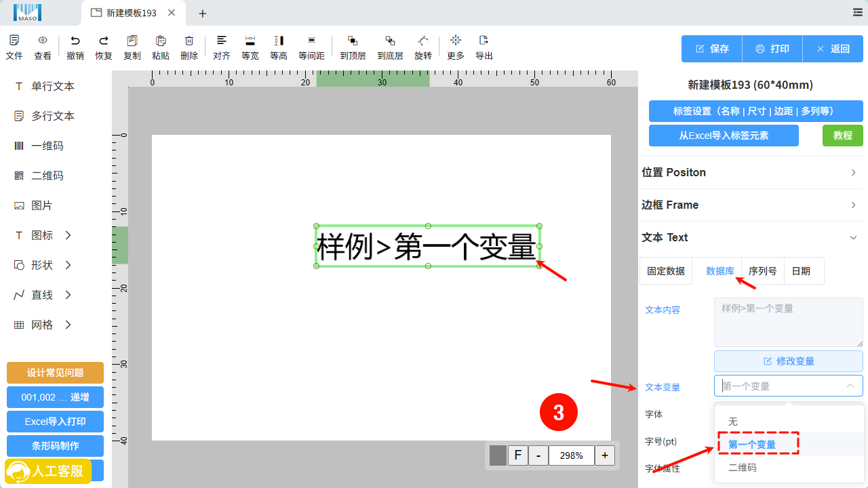This screenshot has height=488, width=868.
Task: Collapse the 文本 Text section
Action: click(751, 237)
